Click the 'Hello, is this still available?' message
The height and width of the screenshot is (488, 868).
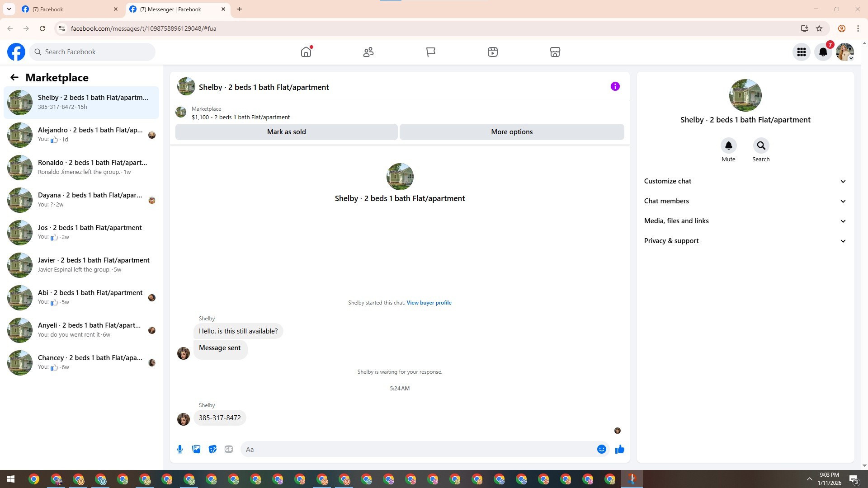[x=238, y=331]
